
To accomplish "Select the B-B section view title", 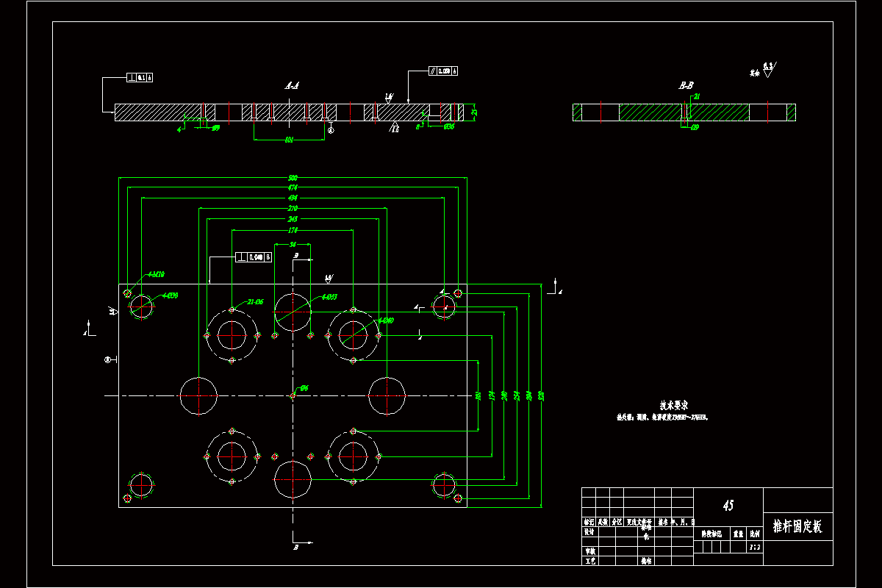I will (686, 85).
